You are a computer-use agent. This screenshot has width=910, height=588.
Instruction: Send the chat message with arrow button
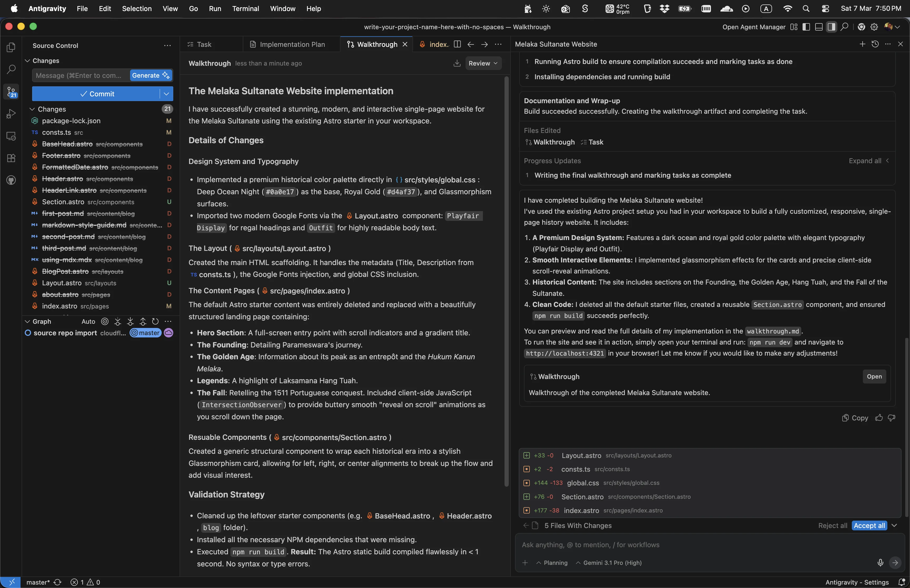coord(895,562)
